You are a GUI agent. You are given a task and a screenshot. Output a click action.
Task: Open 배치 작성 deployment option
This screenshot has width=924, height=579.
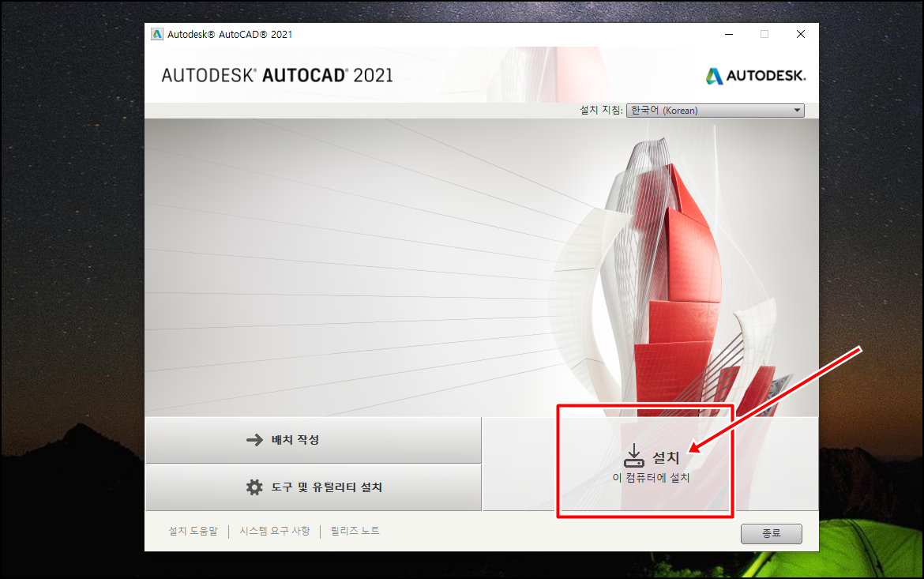[x=314, y=440]
